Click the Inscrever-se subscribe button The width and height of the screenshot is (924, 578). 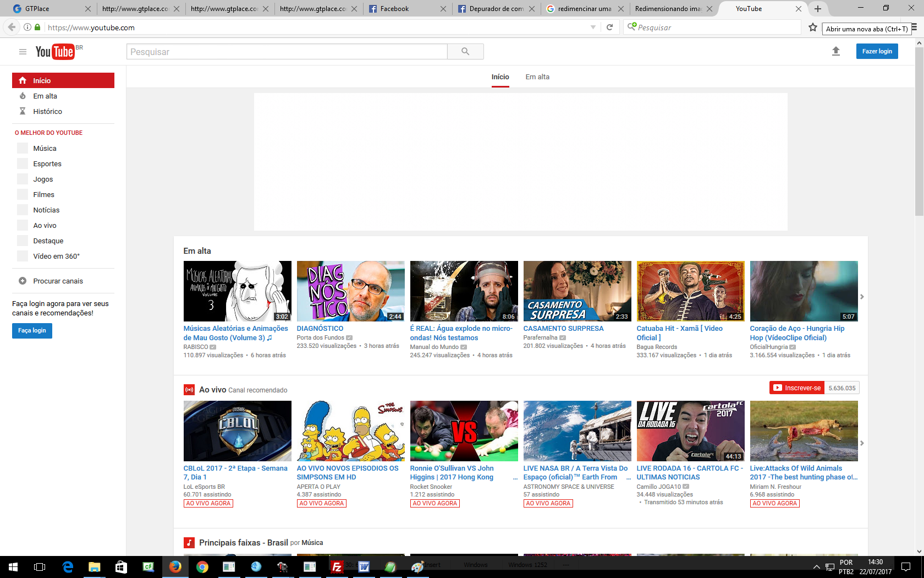[797, 388]
